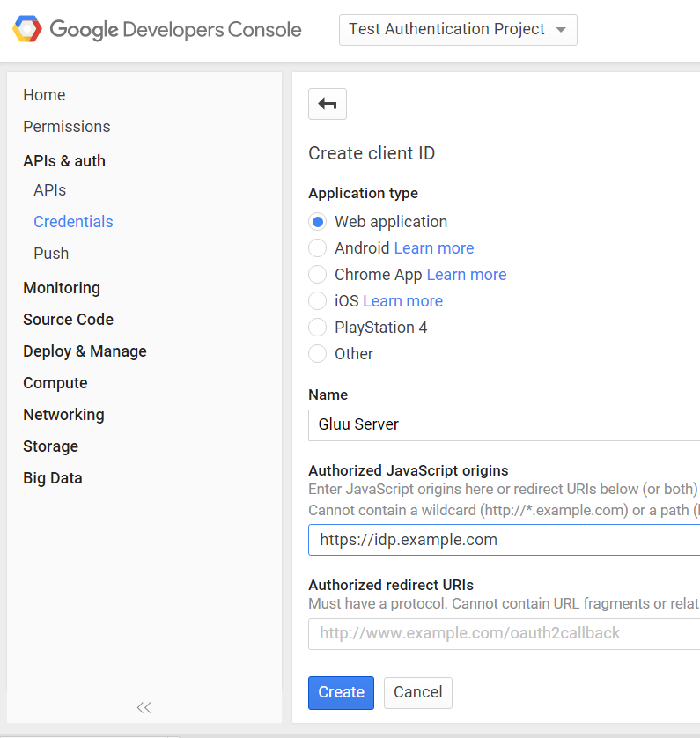Open Learn more link for Chrome App
This screenshot has height=738, width=700.
click(467, 275)
